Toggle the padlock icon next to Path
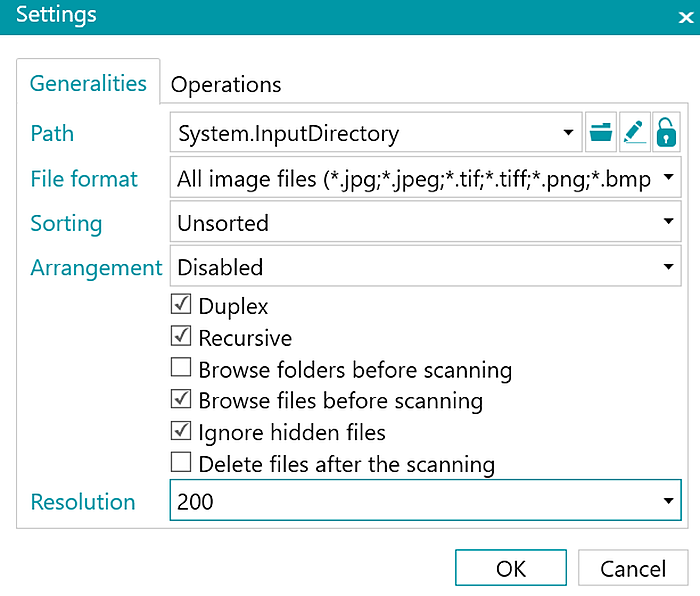This screenshot has height=596, width=700. [x=666, y=133]
